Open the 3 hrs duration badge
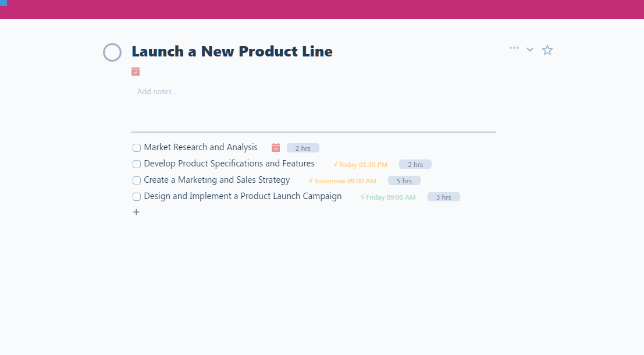Viewport: 644px width, 355px height. (x=443, y=197)
